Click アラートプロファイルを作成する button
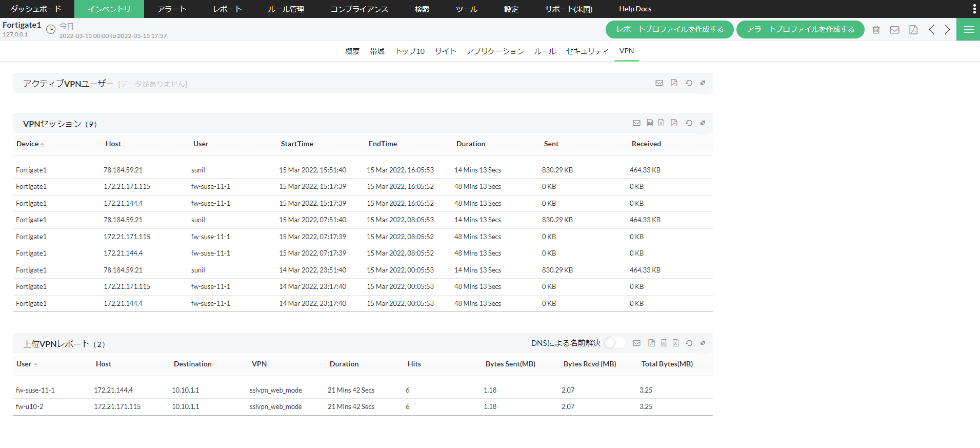The height and width of the screenshot is (448, 980). [x=800, y=30]
